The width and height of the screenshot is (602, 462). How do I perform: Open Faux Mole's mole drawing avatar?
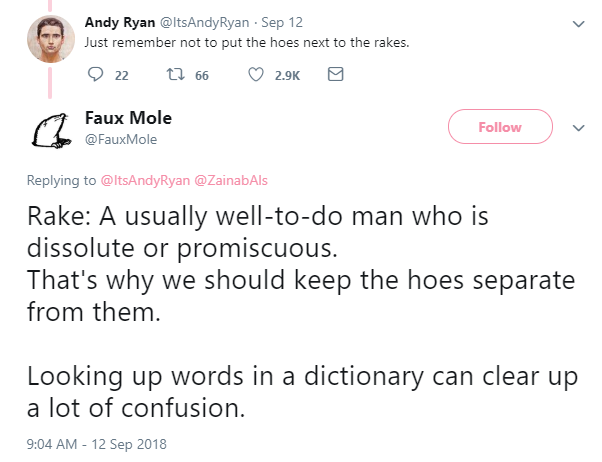coord(50,131)
